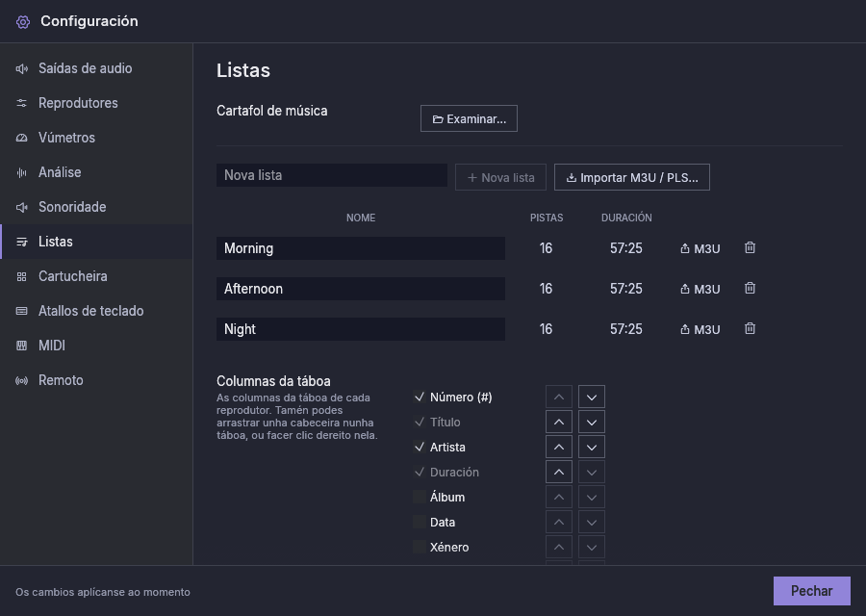866x616 pixels.
Task: Move Álbum column up
Action: tap(559, 497)
